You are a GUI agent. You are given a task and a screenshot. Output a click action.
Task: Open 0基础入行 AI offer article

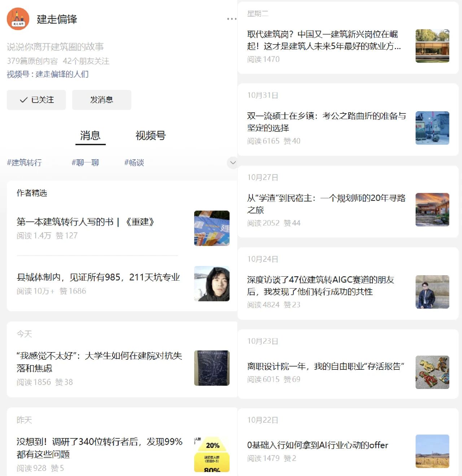318,445
